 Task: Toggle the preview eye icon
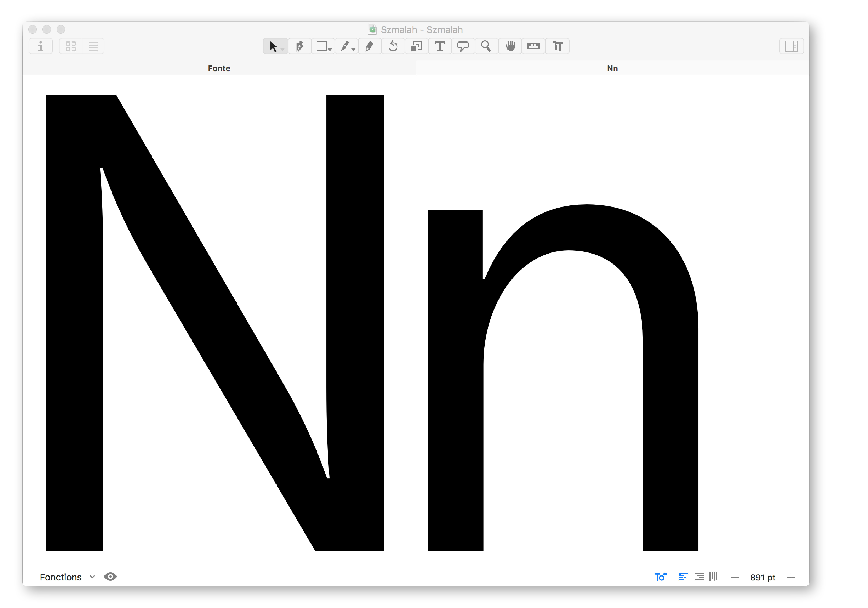click(110, 577)
